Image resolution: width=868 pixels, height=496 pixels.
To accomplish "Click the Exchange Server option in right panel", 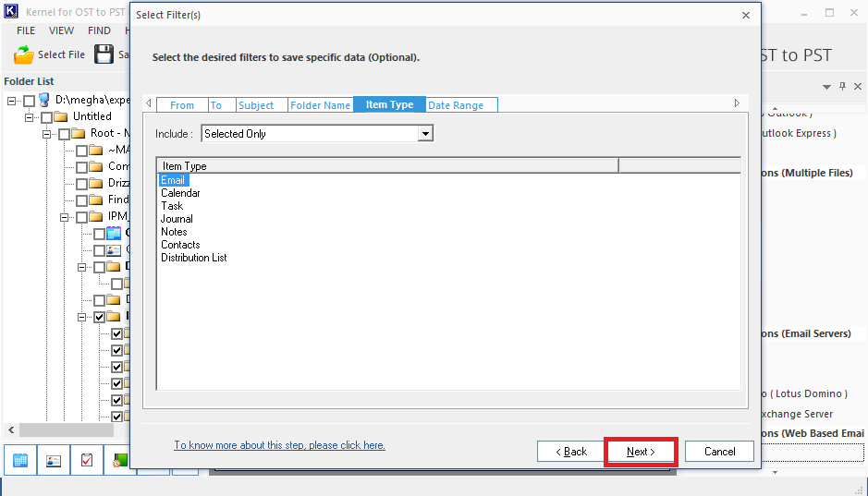I will 797,414.
